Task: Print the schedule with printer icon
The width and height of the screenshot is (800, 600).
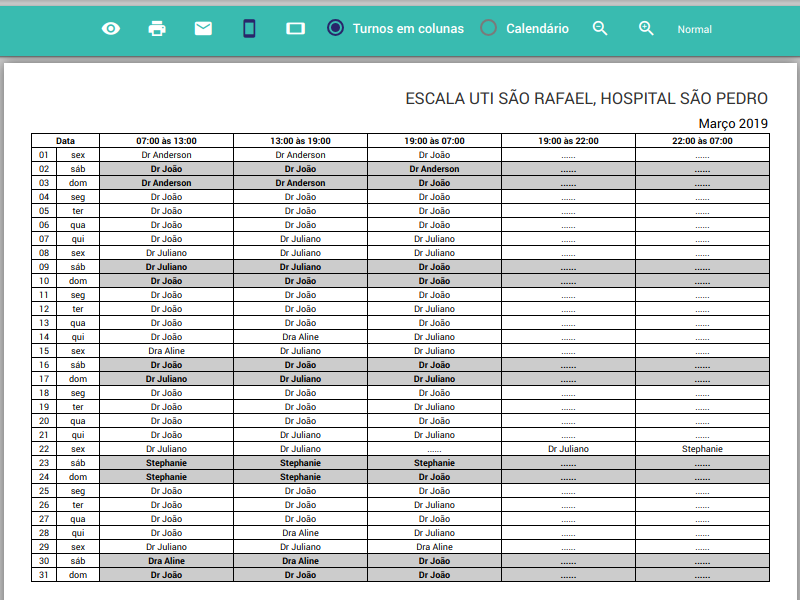Action: pos(157,29)
